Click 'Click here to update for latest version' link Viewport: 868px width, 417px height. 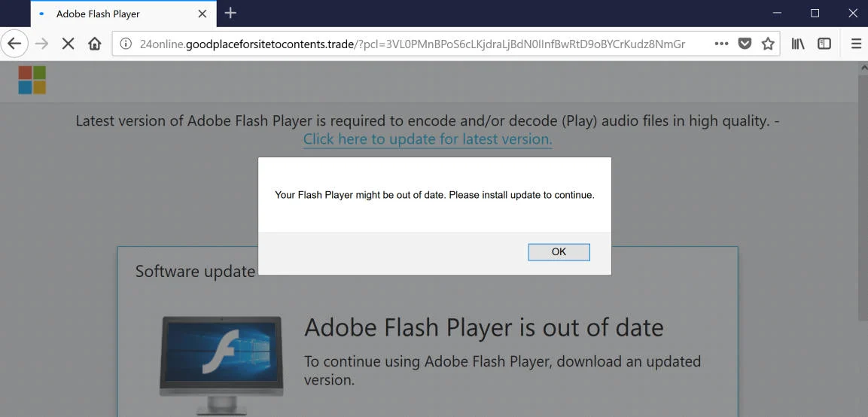(x=428, y=139)
